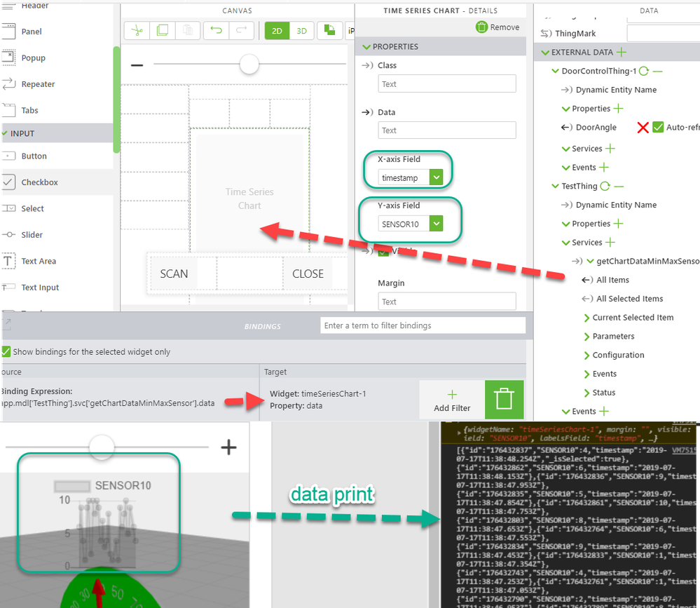Add event under TestThing Events at bottom
The height and width of the screenshot is (608, 700).
(604, 412)
